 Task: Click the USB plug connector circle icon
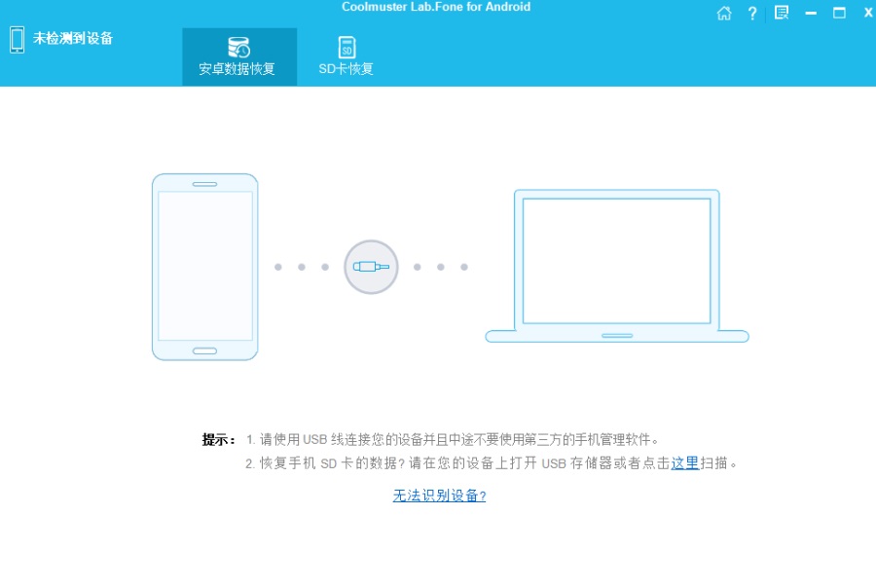point(371,267)
